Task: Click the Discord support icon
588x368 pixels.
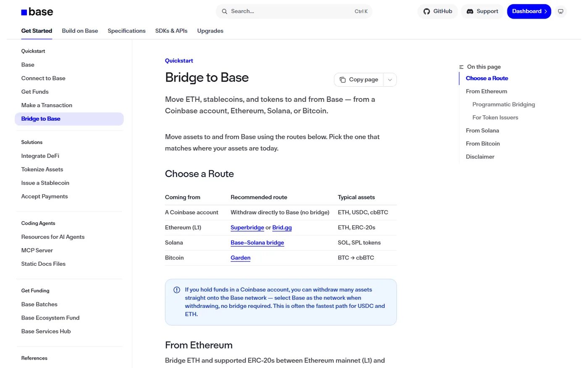Action: pyautogui.click(x=470, y=11)
